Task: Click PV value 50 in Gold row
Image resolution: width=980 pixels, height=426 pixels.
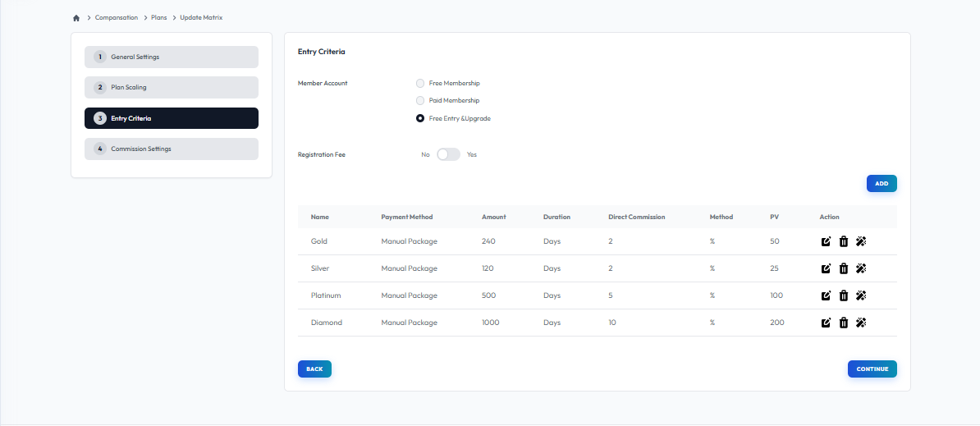Action: tap(775, 241)
